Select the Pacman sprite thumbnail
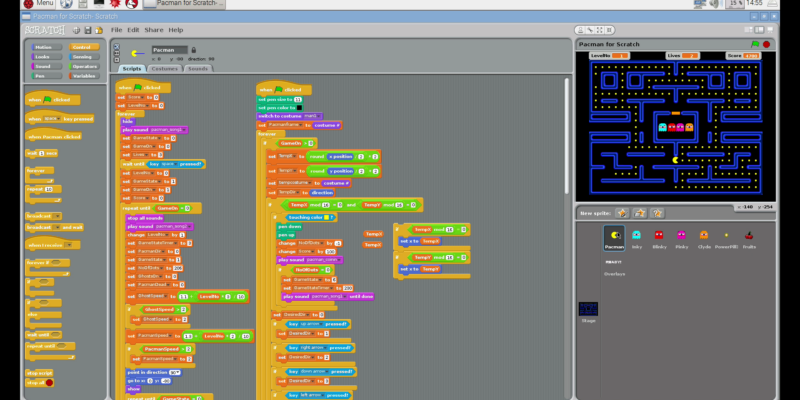 click(x=614, y=238)
